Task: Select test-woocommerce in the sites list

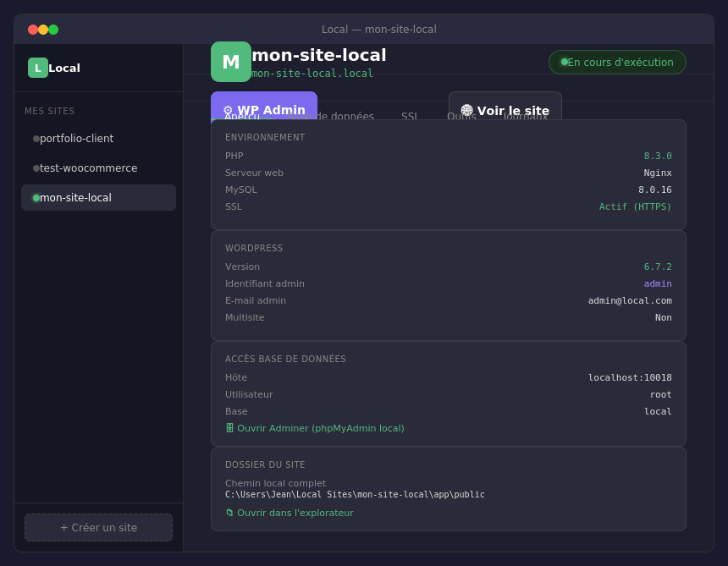Action: coord(98,168)
